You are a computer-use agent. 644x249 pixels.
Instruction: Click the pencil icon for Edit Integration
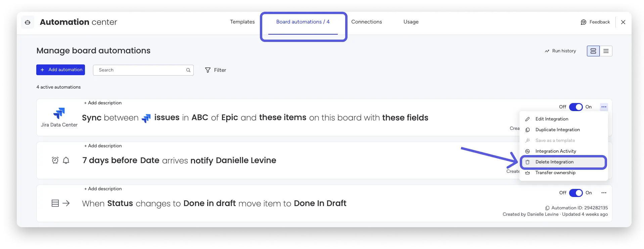click(527, 119)
